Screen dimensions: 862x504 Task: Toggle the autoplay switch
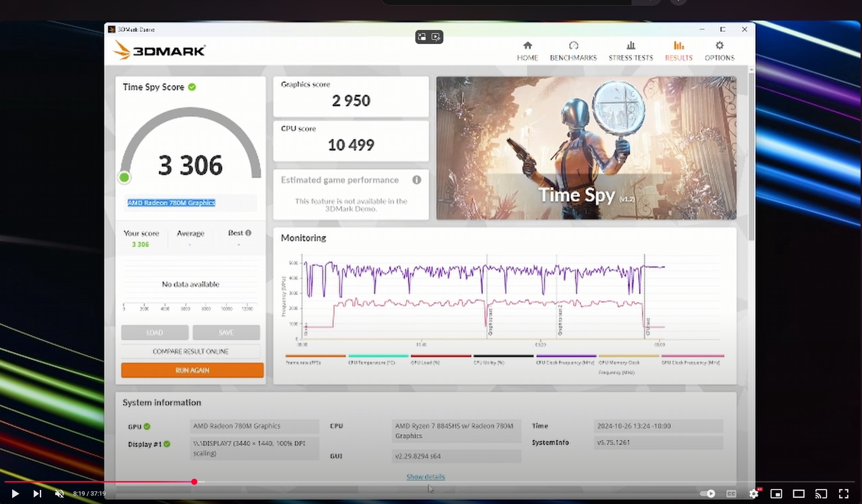click(x=707, y=494)
